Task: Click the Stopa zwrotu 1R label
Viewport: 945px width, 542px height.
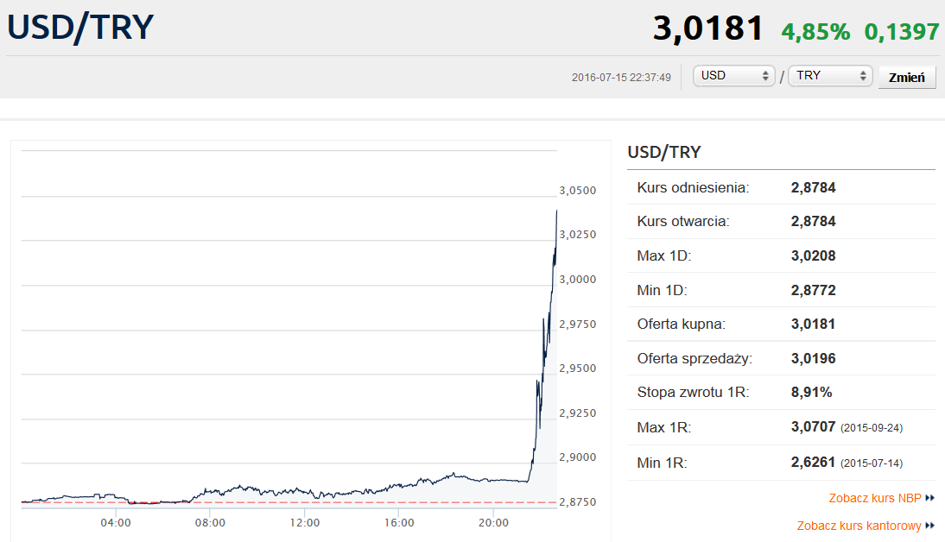Action: point(692,392)
